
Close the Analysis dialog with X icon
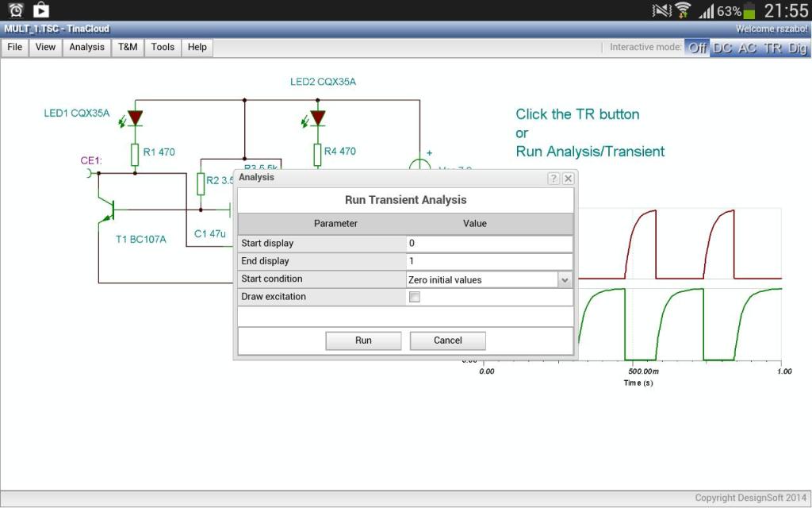[568, 179]
